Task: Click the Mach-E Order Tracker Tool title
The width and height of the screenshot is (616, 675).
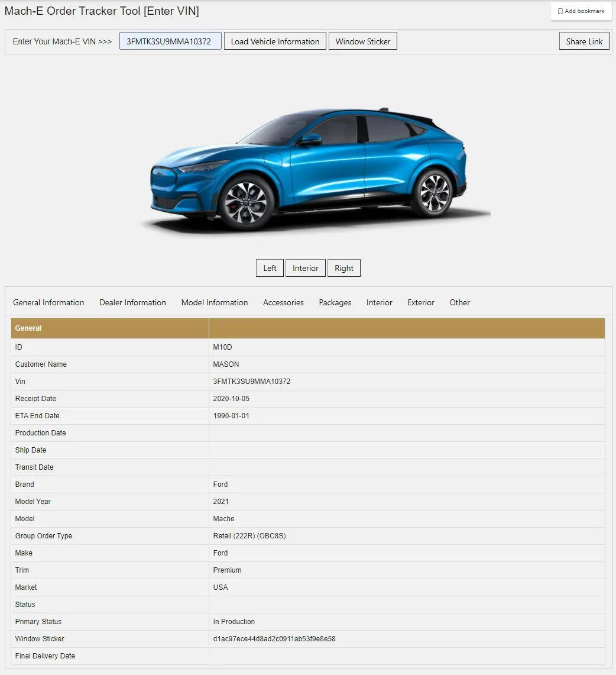Action: tap(102, 11)
